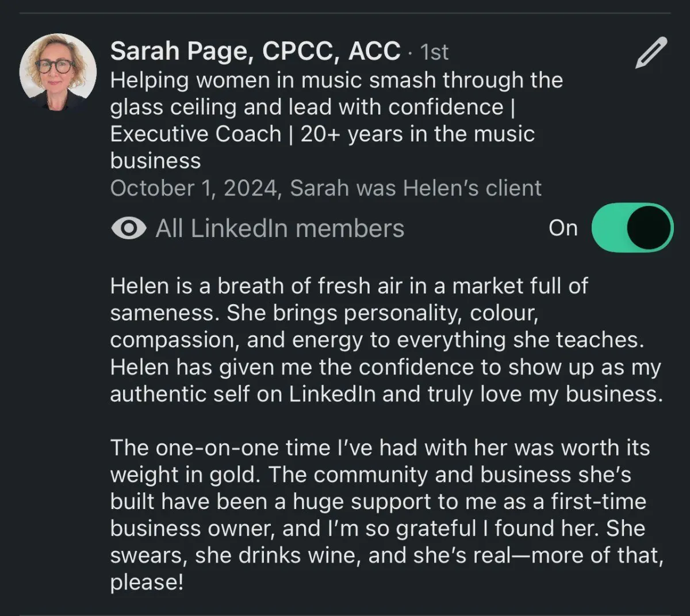Click the eye visibility icon

(128, 228)
